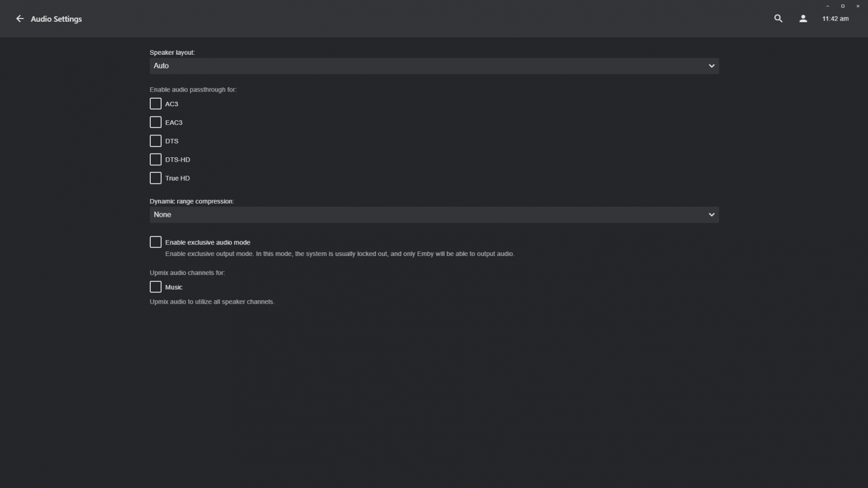Turn on exclusive audio mode
This screenshot has height=488, width=868.
(156, 242)
